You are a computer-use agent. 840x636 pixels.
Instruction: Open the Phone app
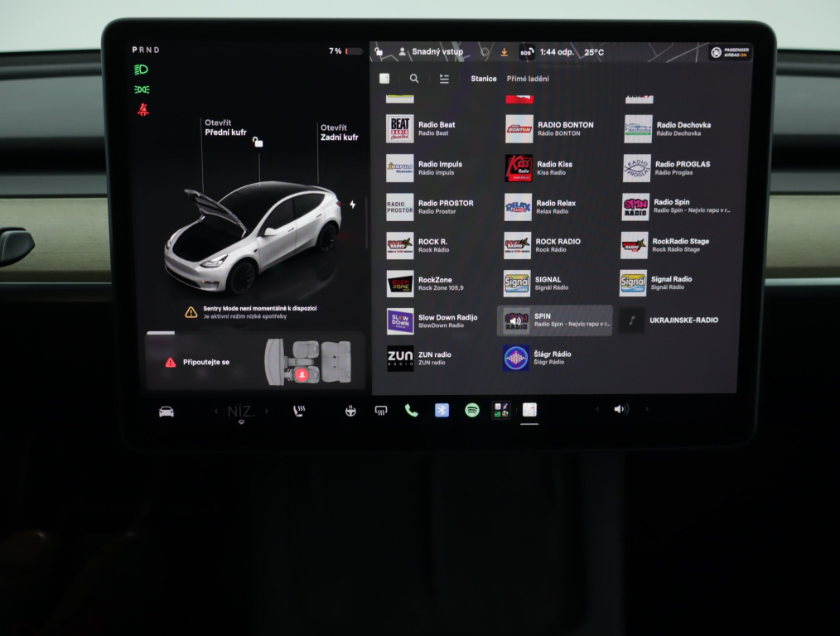point(412,411)
